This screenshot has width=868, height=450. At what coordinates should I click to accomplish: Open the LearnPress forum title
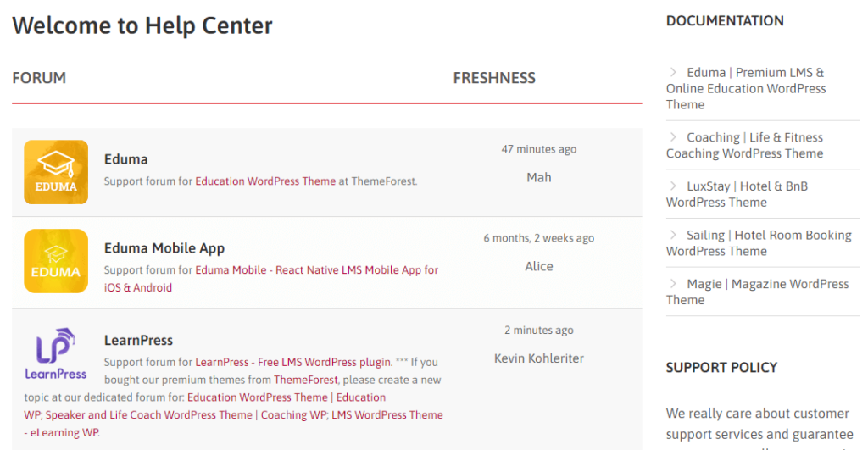click(x=138, y=341)
